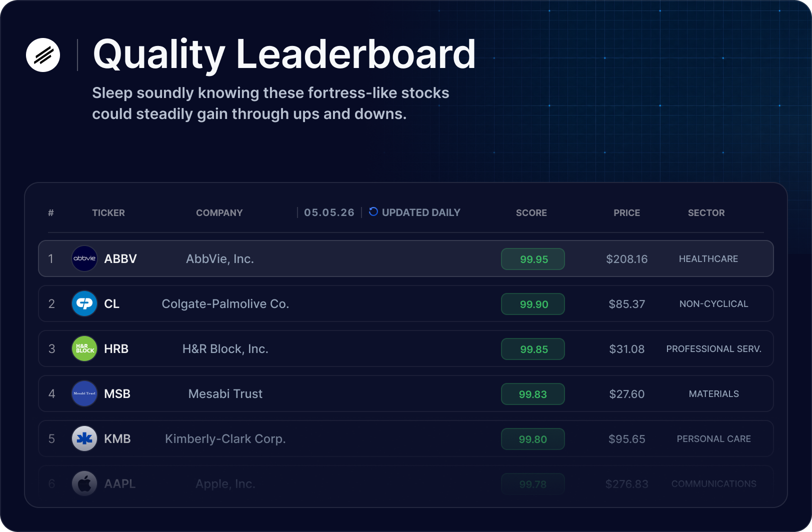This screenshot has width=812, height=532.
Task: Click the 99.90 score badge
Action: 533,304
